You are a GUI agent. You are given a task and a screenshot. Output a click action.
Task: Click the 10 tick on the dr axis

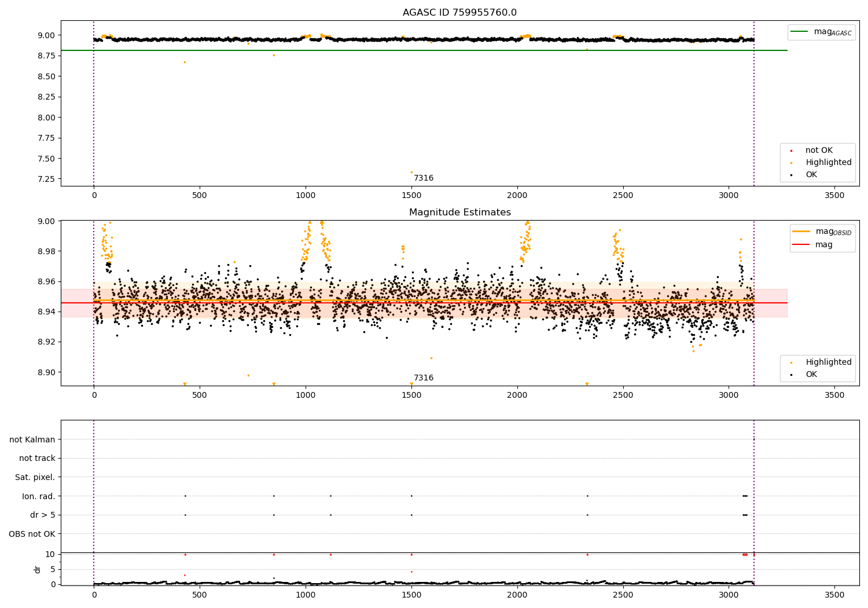tap(50, 554)
